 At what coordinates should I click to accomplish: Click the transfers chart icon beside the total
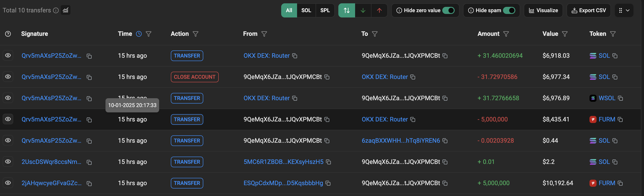click(x=66, y=10)
